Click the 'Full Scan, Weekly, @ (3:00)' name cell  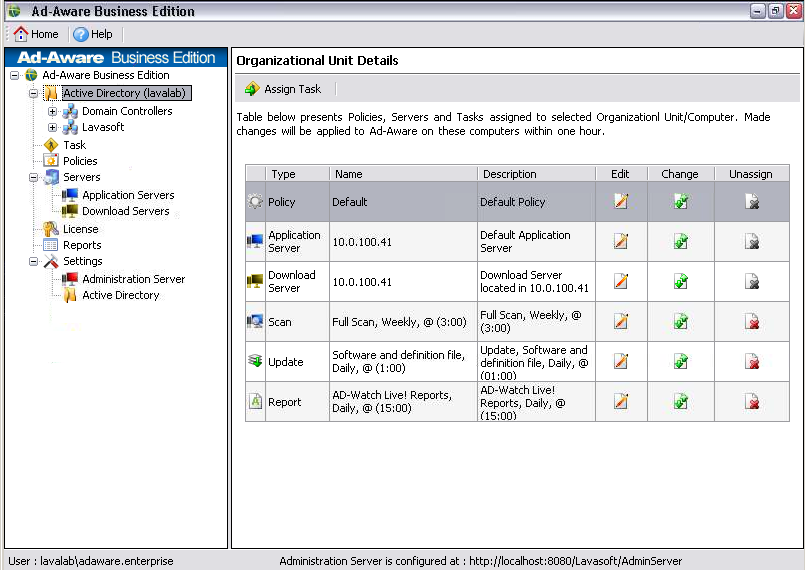(403, 322)
